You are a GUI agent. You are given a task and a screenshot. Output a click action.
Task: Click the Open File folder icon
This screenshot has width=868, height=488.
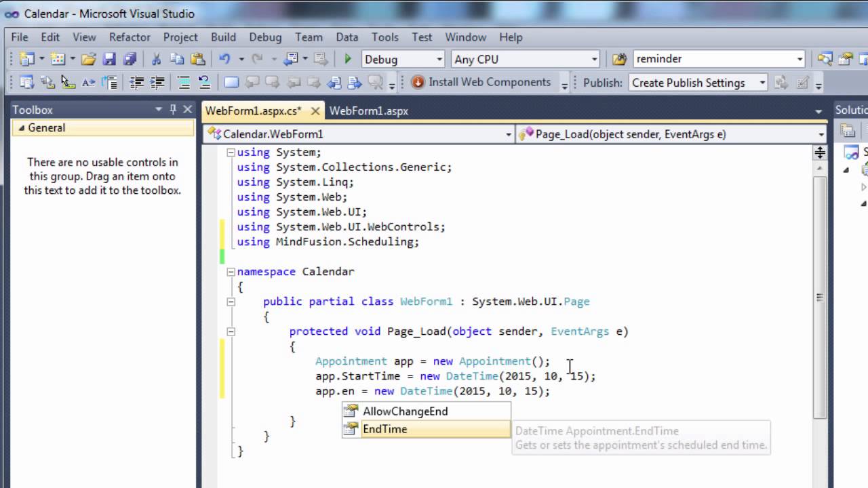point(89,59)
